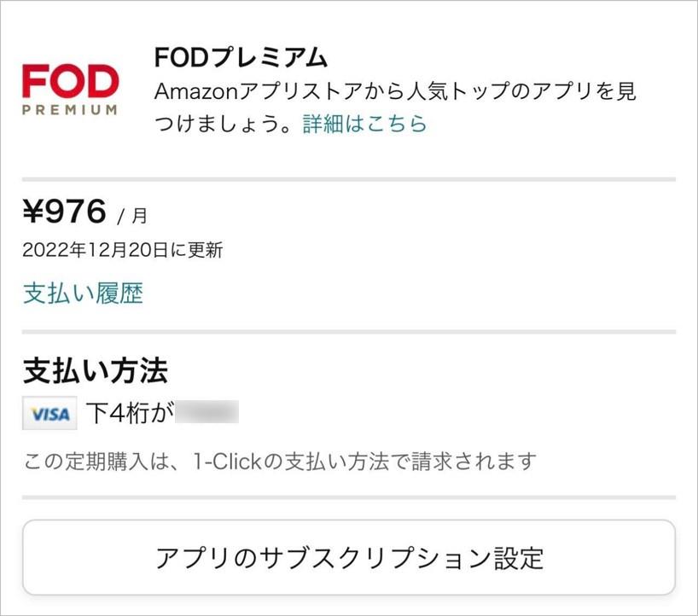Screen dimensions: 698x616
Task: Click the ¥976 monthly price
Action: [x=65, y=211]
